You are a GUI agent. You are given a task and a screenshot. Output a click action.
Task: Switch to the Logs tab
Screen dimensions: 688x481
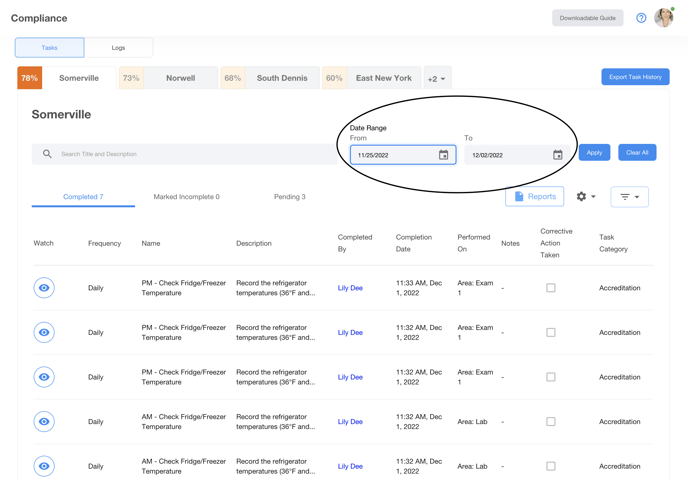118,47
